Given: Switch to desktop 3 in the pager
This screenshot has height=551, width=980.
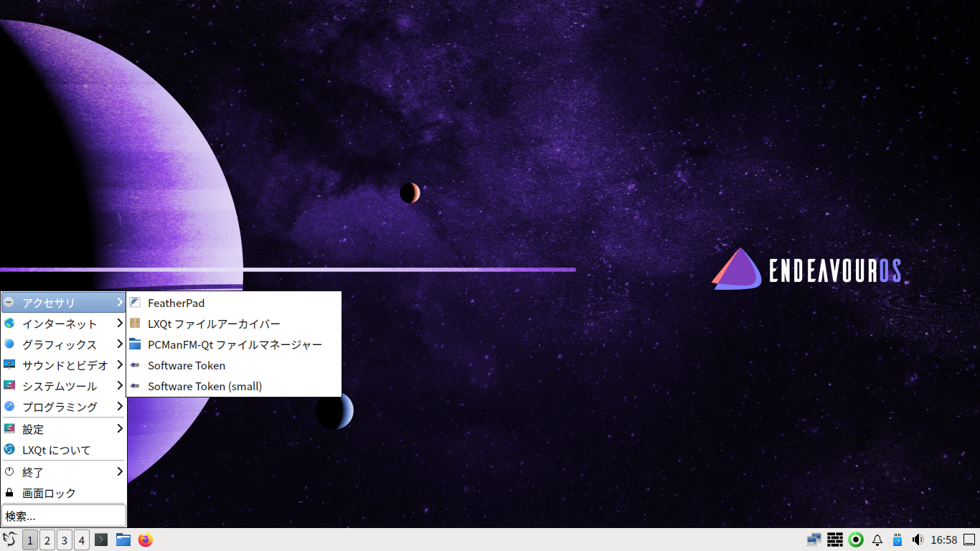Looking at the screenshot, I should point(65,540).
